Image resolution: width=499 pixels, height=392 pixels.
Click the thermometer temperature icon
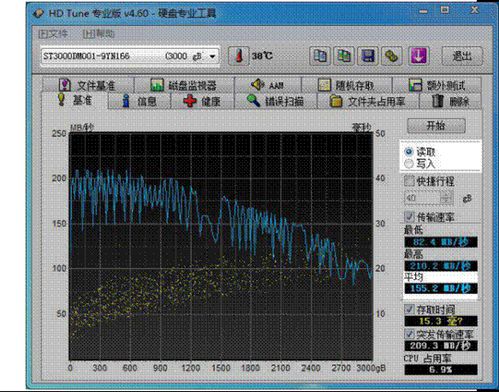click(238, 56)
